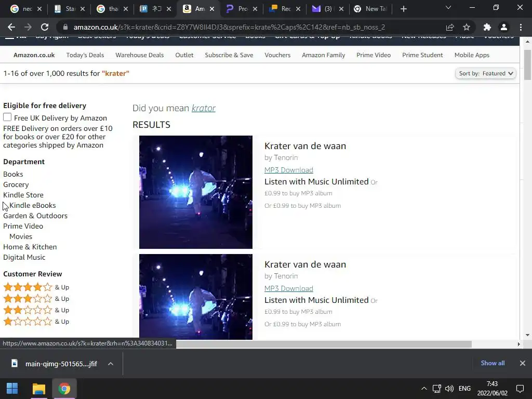Select Kindle eBooks subcategory

[33, 205]
